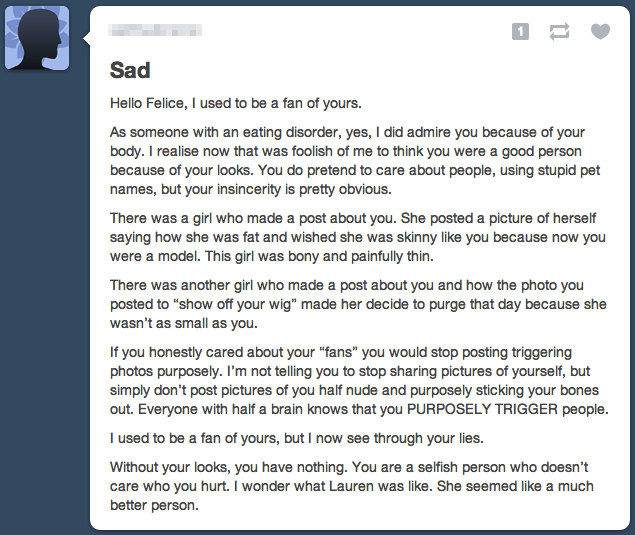Click the name "Felice" in the greeting
This screenshot has height=535, width=635.
coord(166,103)
